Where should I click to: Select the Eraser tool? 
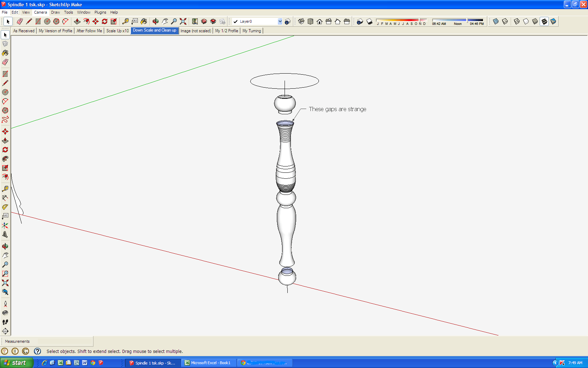click(x=20, y=21)
